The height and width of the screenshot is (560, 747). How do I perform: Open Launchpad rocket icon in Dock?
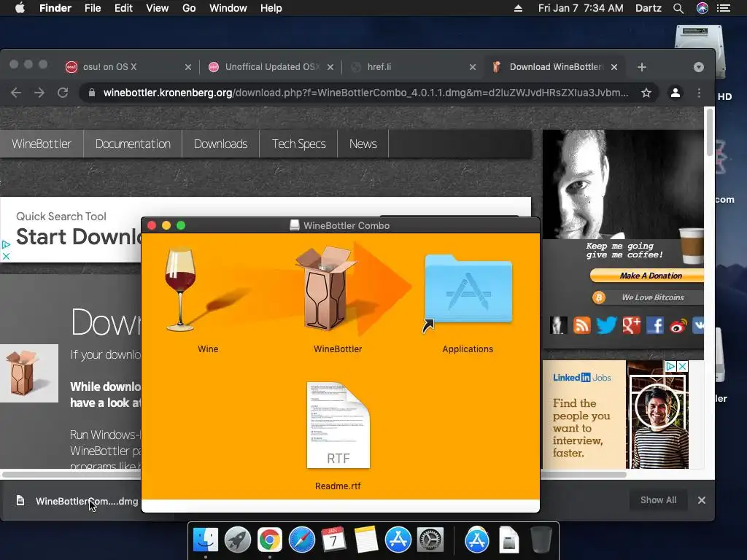tap(237, 540)
